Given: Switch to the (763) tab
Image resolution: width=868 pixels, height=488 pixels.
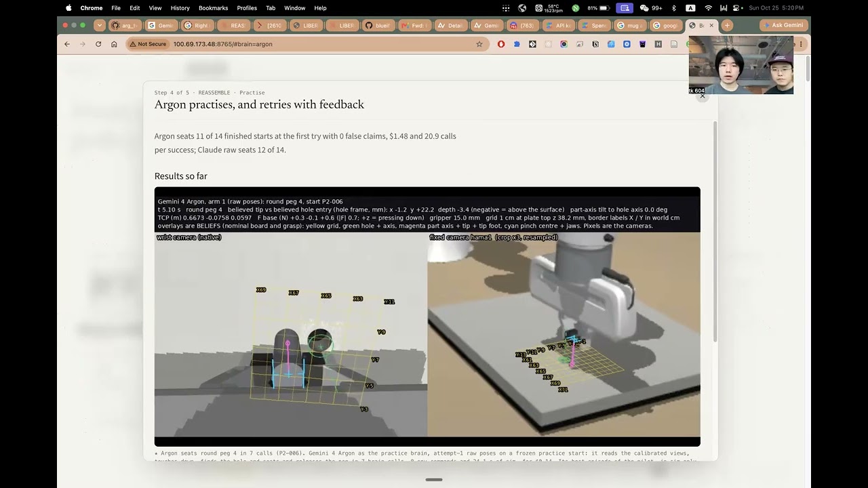Looking at the screenshot, I should pyautogui.click(x=523, y=26).
